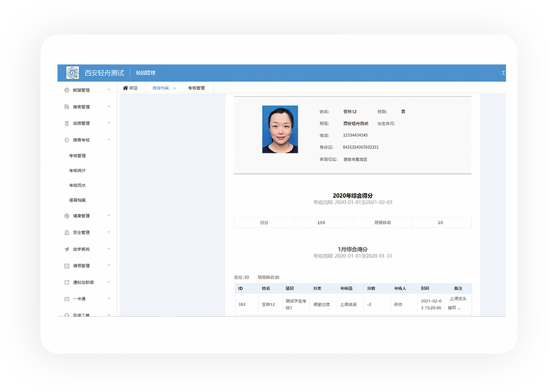Screen dimensions: 550x392
Task: Click the 2021-02-03 15:20:46 timestamp cell
Action: pos(431,304)
